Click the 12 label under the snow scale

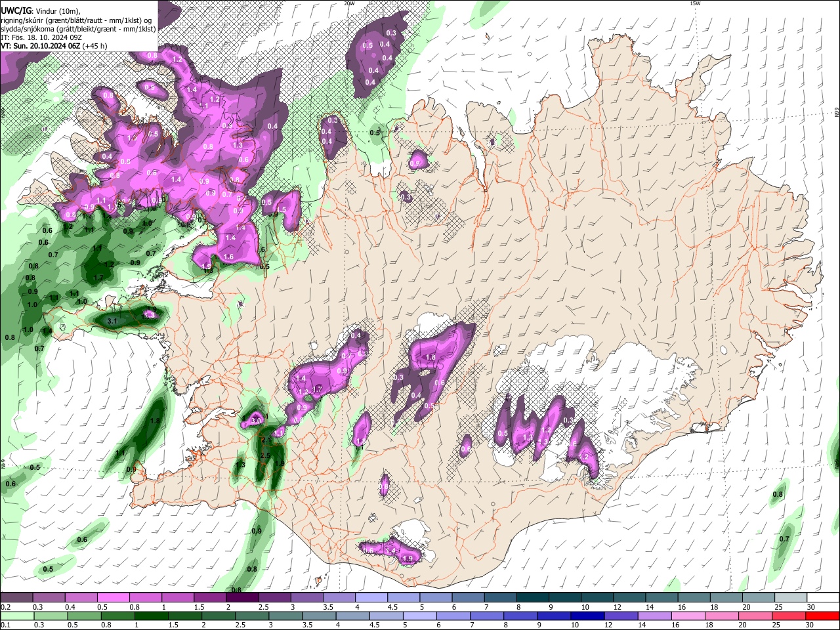coord(616,607)
